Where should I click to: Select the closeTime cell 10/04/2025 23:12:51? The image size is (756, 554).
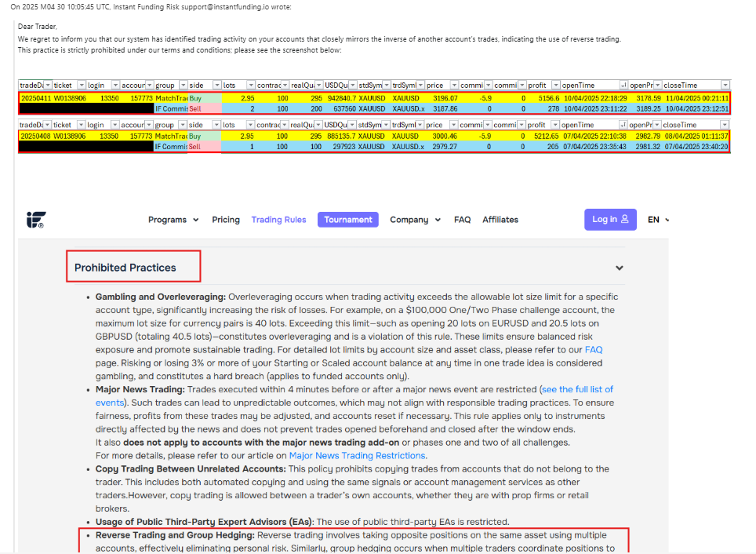point(696,109)
